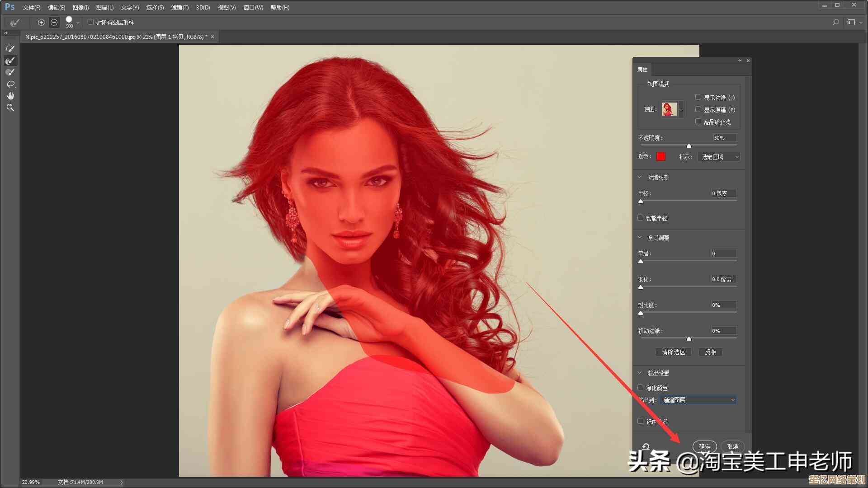
Task: Open the 指示 选定区域 dropdown
Action: coord(719,157)
